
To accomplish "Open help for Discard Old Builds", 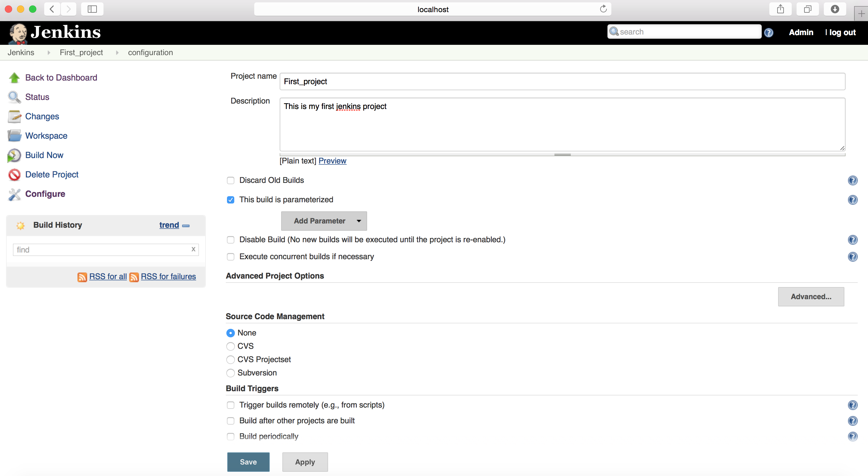I will click(x=853, y=180).
